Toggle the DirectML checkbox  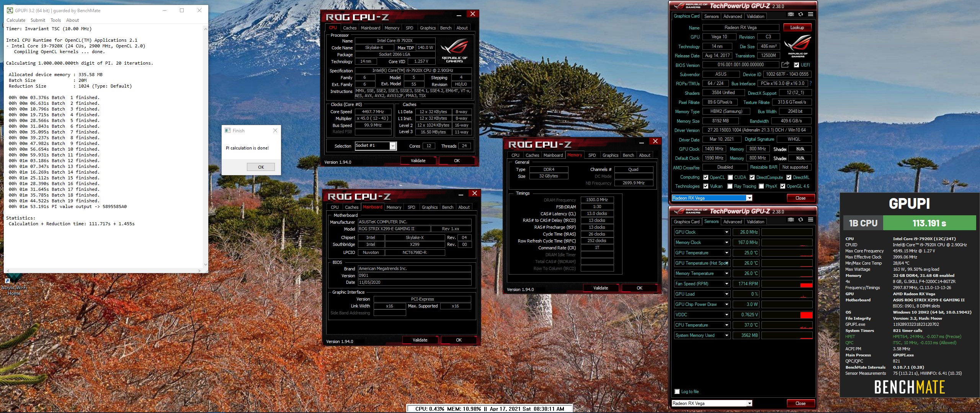click(x=789, y=177)
